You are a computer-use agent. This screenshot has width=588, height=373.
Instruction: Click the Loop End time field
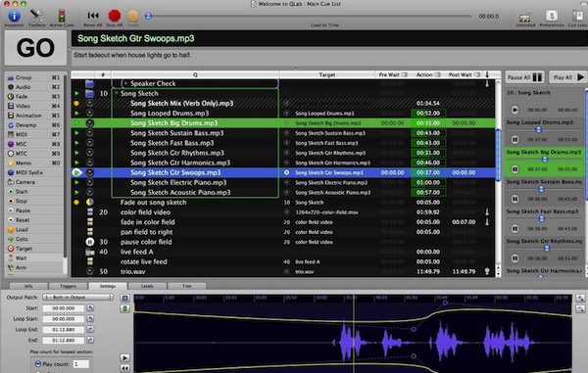(64, 330)
